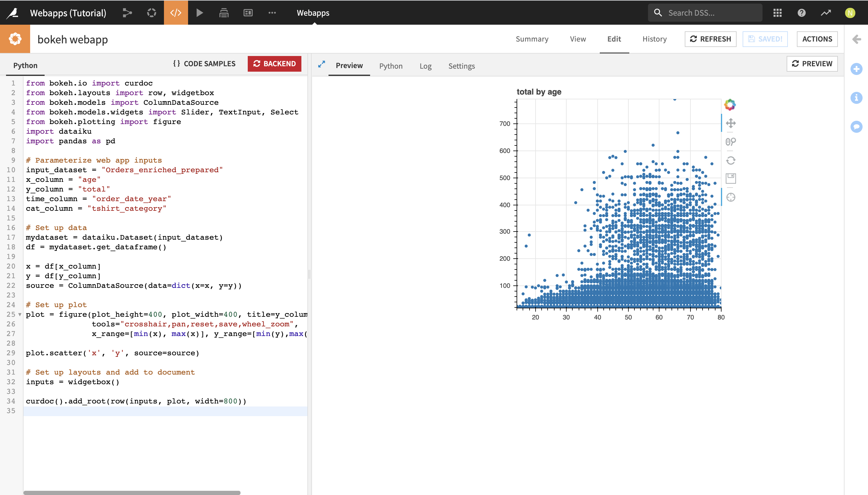868x495 pixels.
Task: Restart the BACKEND with red button
Action: click(275, 64)
